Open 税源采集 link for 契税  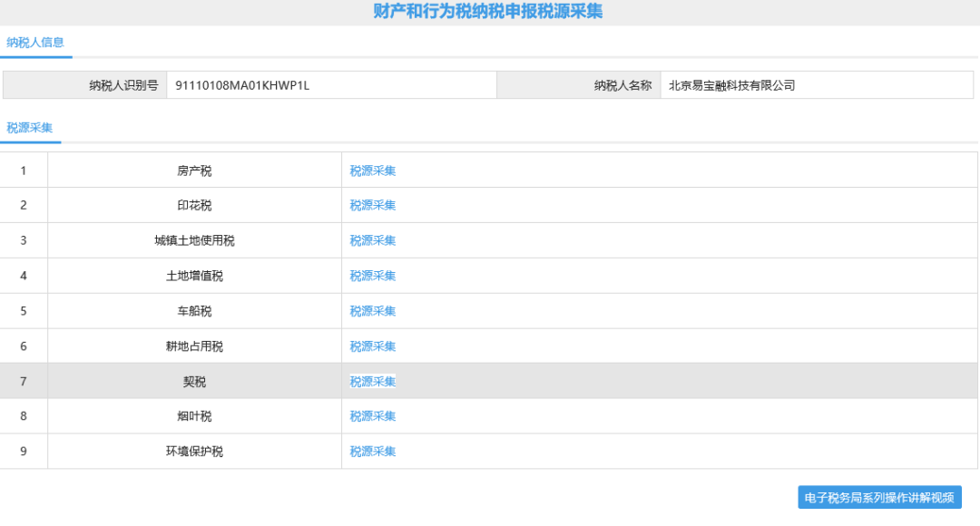click(373, 382)
